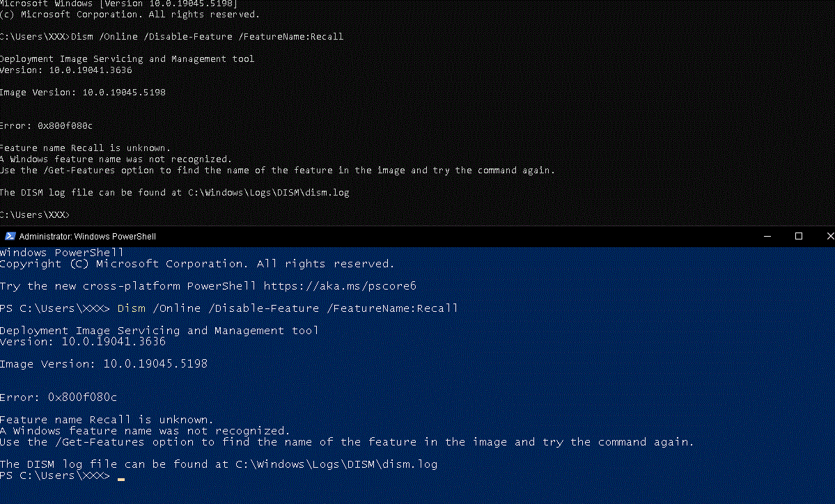This screenshot has height=504, width=835.
Task: Click the PowerShell icon in title bar
Action: click(x=10, y=236)
